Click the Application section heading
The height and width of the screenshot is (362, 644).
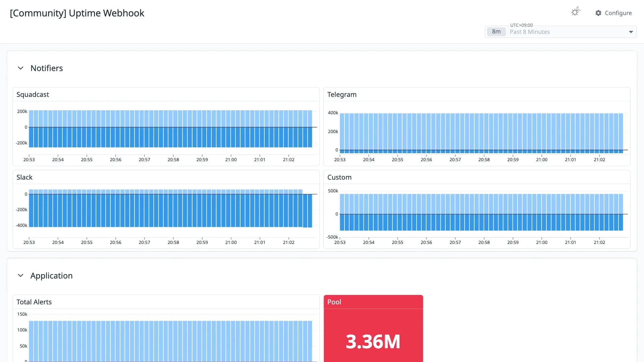(x=51, y=276)
